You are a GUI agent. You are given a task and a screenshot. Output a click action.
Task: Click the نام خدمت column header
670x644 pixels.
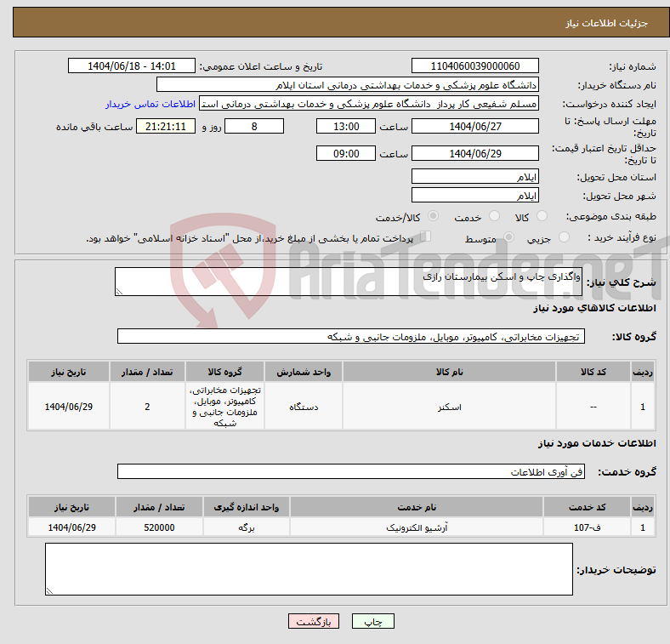tap(417, 507)
